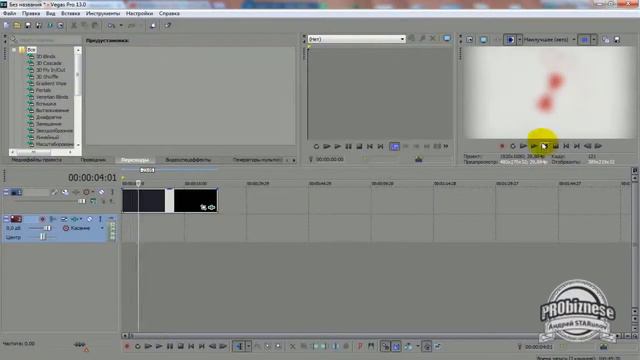Stop playback under video preview

556,146
